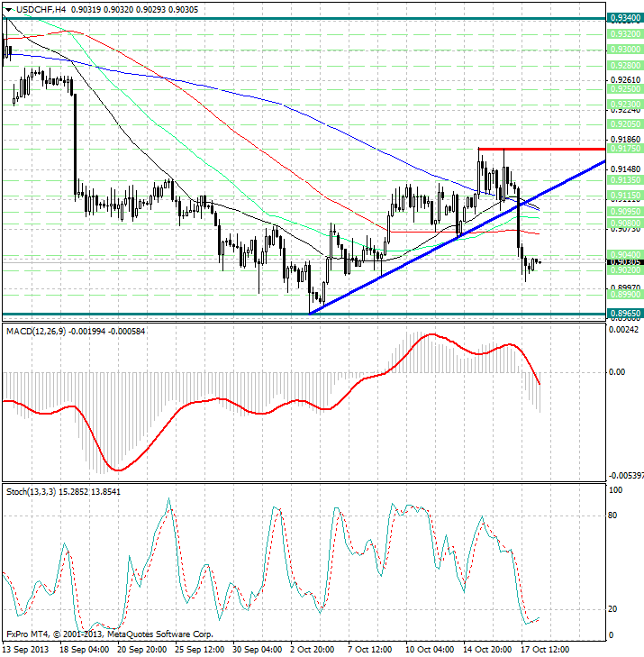Click the 0.91860 price axis value

(x=626, y=139)
